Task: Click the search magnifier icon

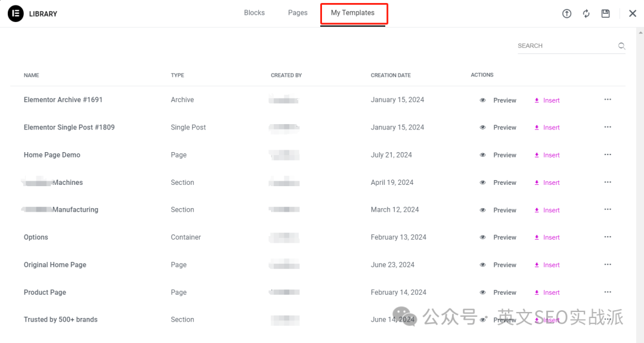Action: [621, 46]
